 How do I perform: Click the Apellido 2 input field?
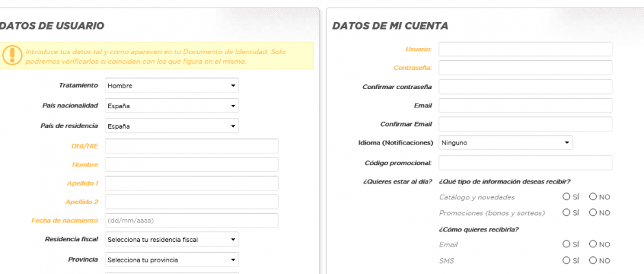(x=191, y=201)
